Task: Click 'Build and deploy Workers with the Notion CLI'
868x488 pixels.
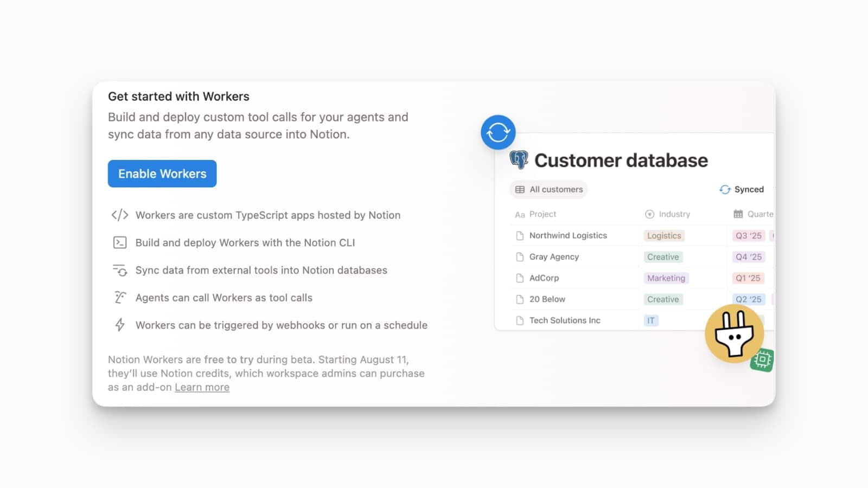Action: 245,242
